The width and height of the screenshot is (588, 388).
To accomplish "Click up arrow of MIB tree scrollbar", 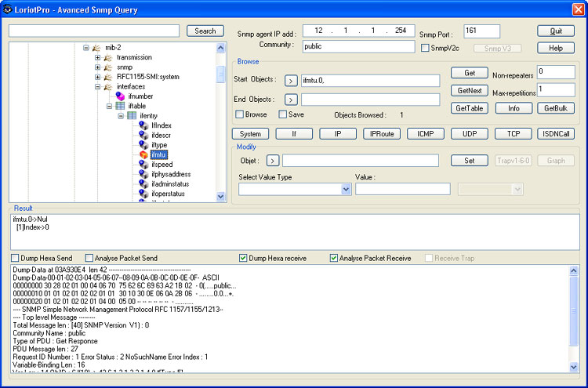I will click(220, 48).
